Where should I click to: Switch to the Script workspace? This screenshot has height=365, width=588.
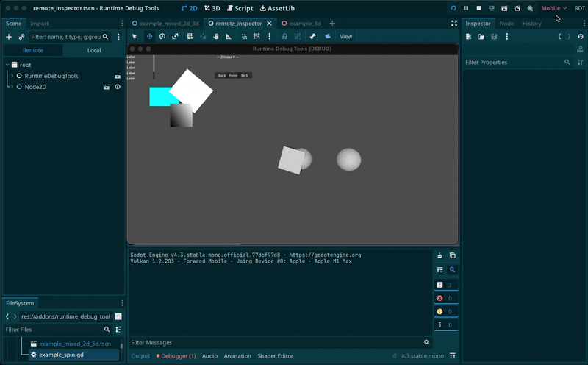(240, 8)
